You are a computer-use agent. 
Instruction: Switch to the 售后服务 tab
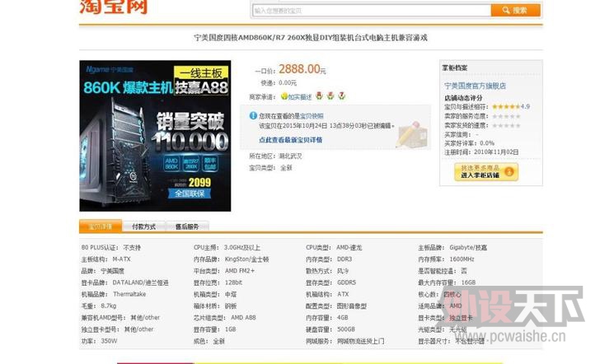tap(187, 226)
